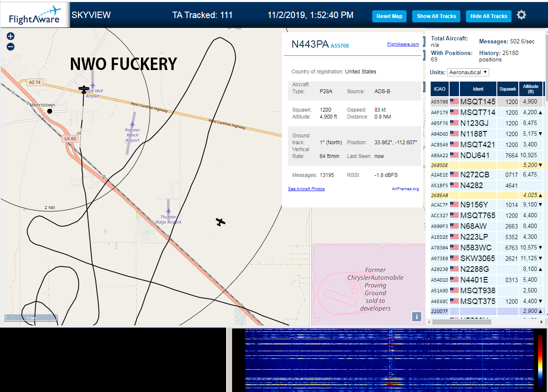Select the tracked aircraft icon near Morristown
Screen dimensions: 548x392
[84, 90]
